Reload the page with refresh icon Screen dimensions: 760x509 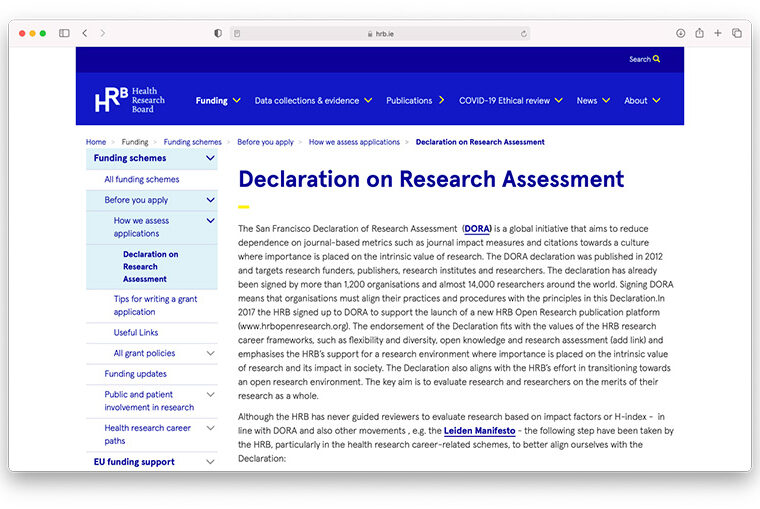point(523,33)
